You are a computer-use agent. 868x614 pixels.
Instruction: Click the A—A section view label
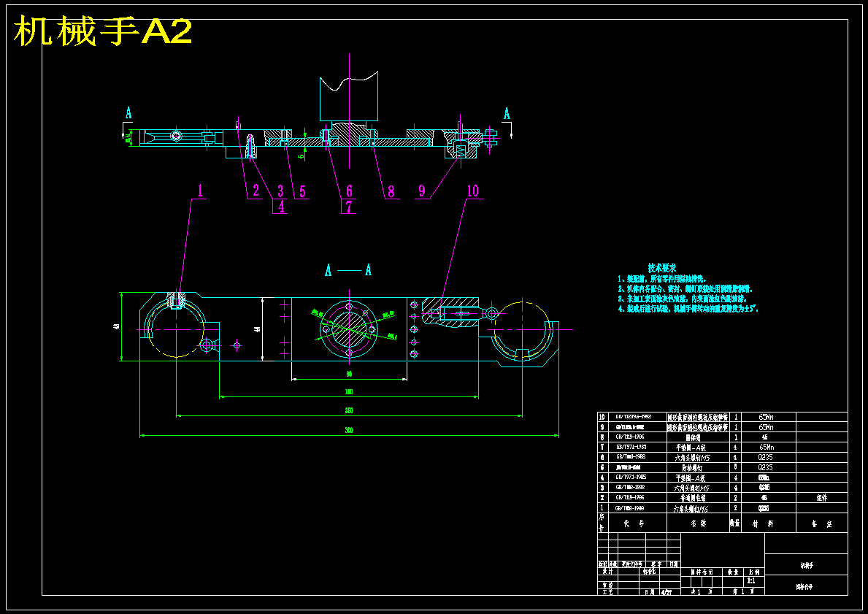[x=348, y=270]
